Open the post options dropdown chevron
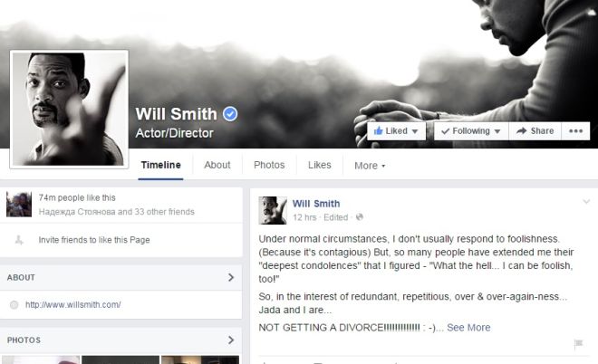The height and width of the screenshot is (364, 598). click(586, 202)
